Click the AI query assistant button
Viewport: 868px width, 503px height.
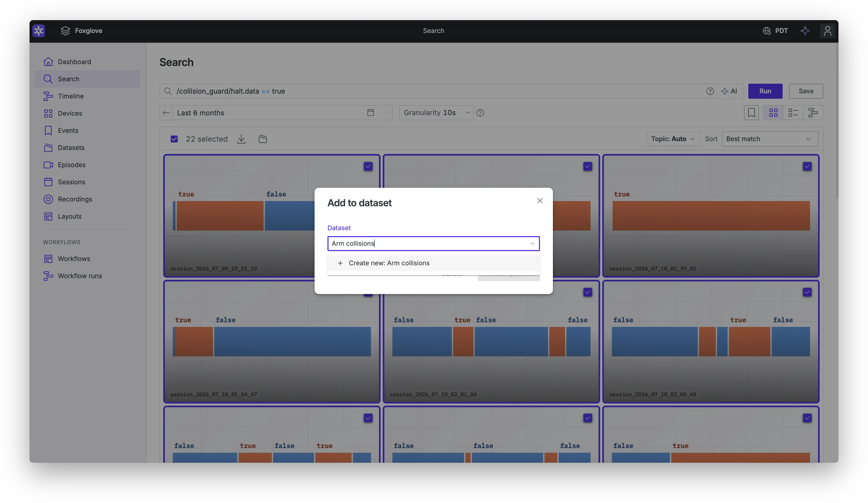(x=729, y=91)
